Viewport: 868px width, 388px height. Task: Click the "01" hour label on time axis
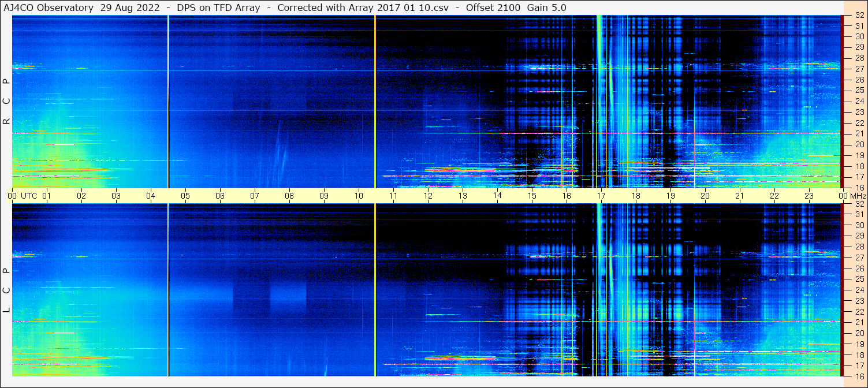point(47,196)
